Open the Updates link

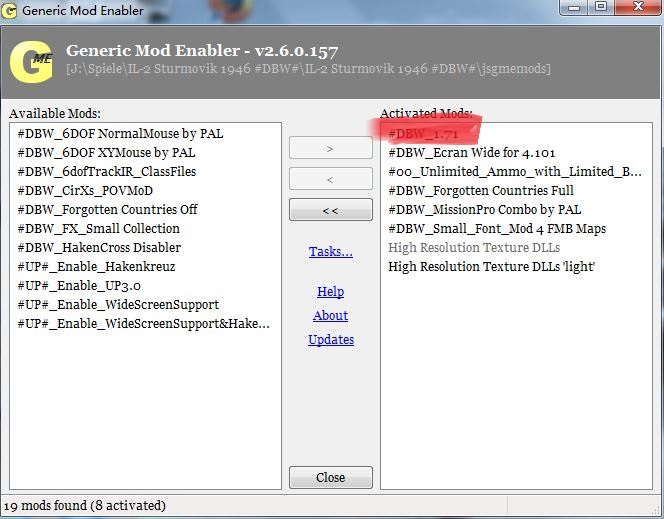point(331,340)
